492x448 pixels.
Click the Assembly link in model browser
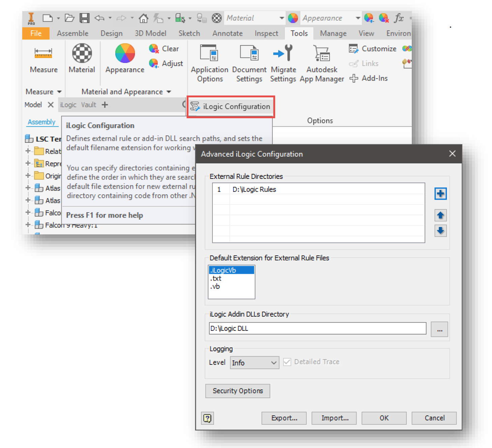pyautogui.click(x=41, y=122)
